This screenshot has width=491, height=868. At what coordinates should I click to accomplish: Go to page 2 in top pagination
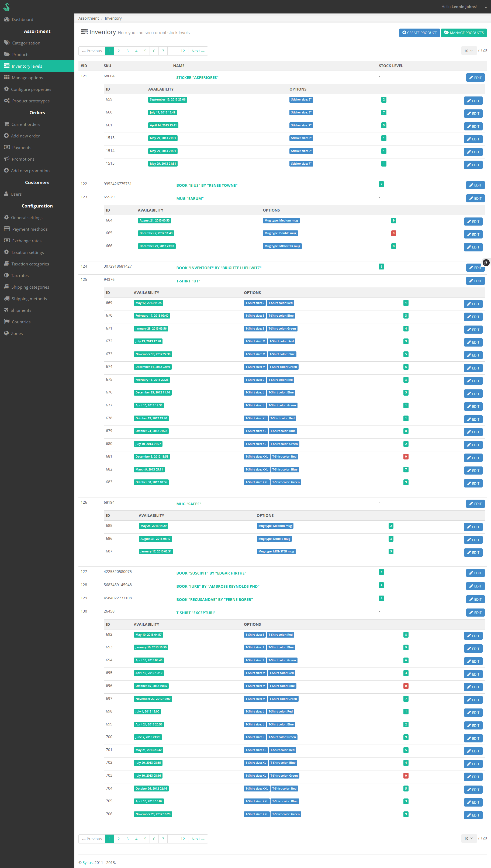[118, 51]
